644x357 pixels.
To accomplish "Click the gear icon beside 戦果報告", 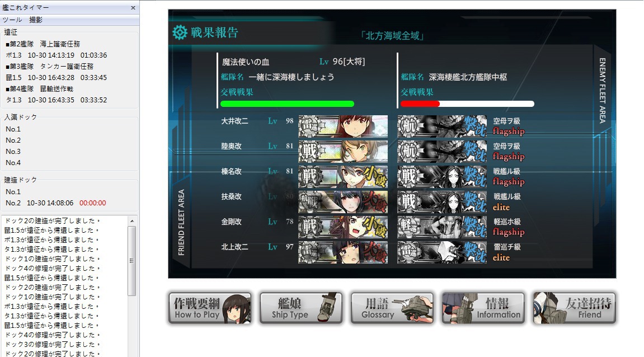I will tap(180, 32).
